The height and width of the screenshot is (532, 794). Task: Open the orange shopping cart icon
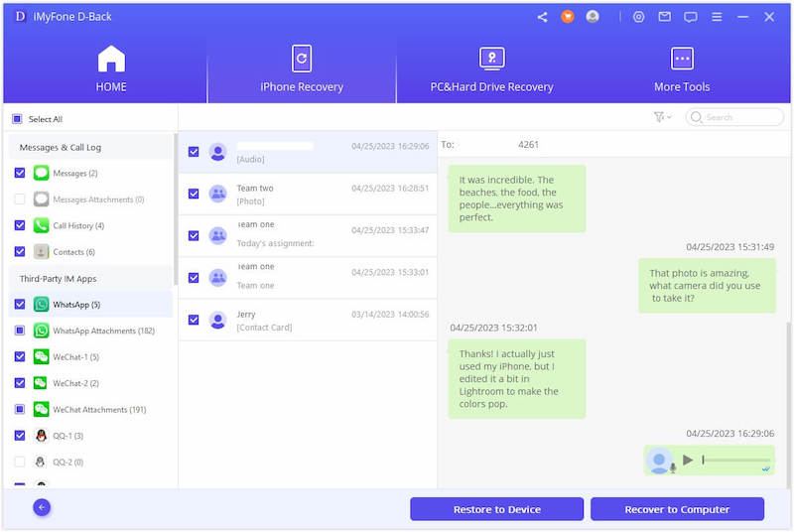(568, 17)
